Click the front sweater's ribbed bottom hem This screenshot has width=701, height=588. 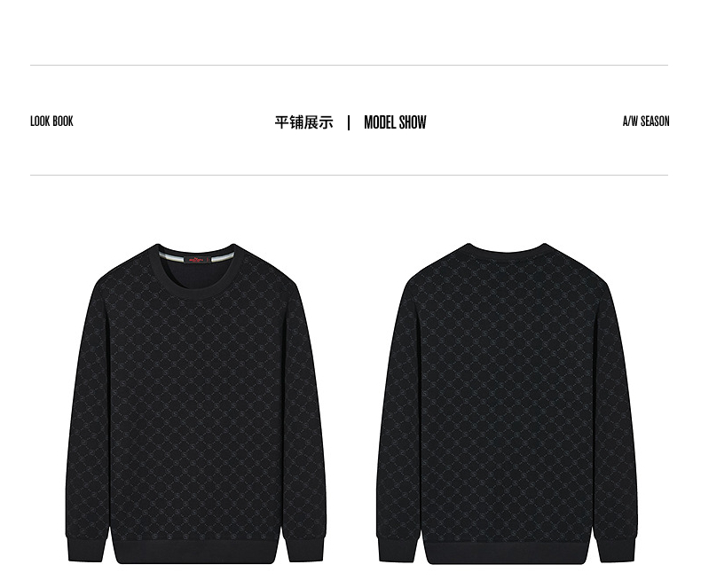tap(196, 553)
